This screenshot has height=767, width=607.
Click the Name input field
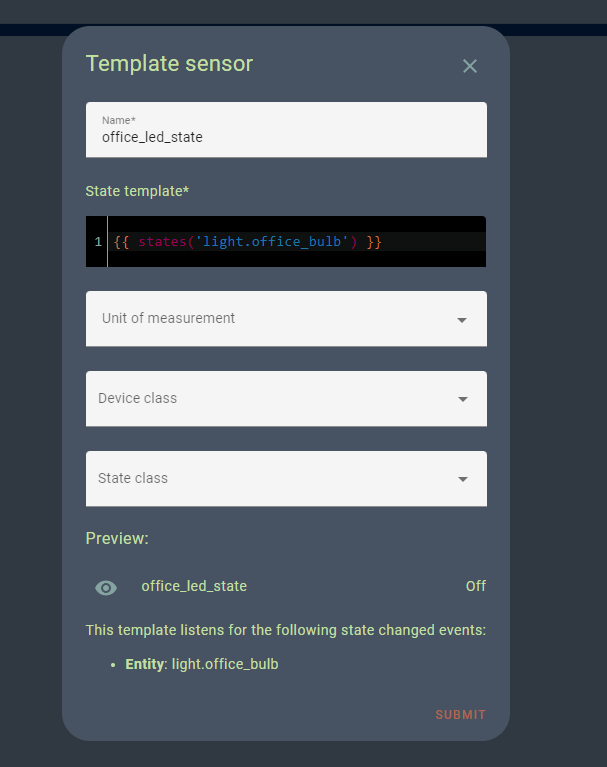point(286,130)
